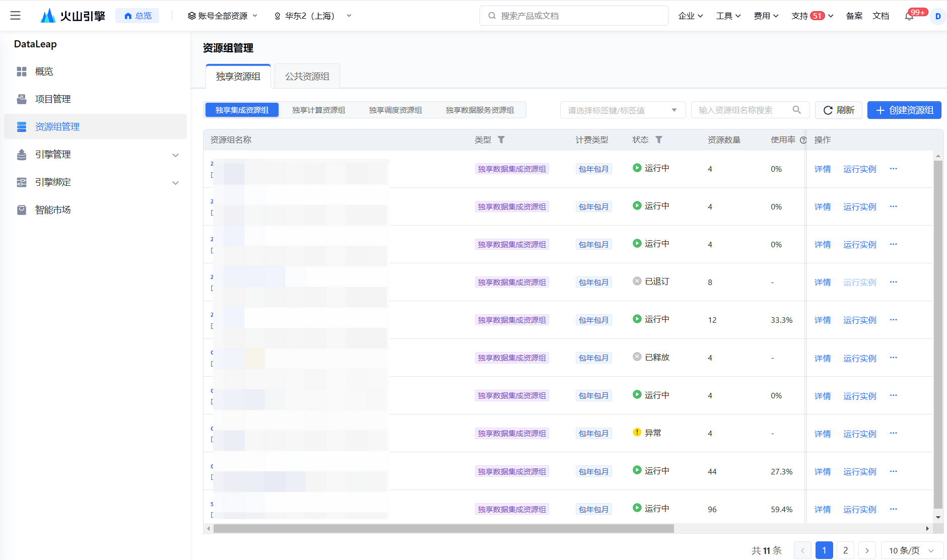Click the table's scroll-down arrow

coord(938,517)
